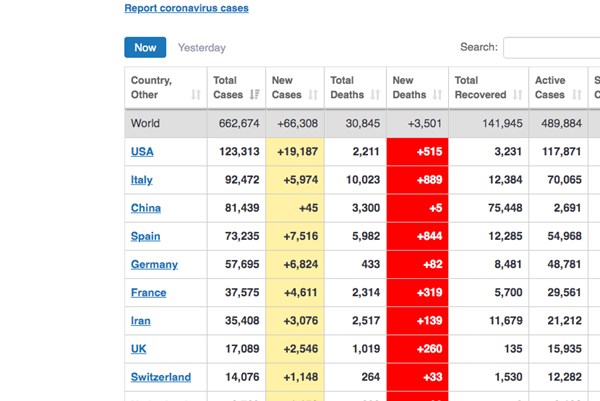Open Report coronavirus cases link
This screenshot has height=401, width=600.
click(186, 8)
